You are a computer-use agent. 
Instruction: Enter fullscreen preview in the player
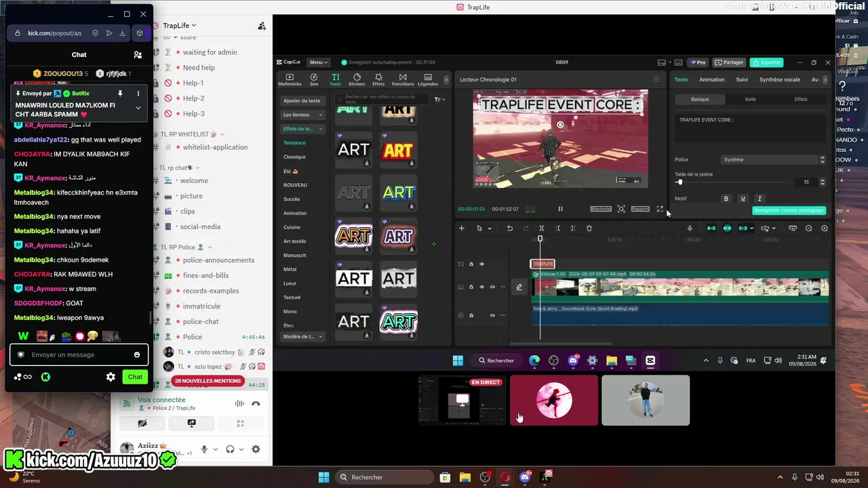coord(660,209)
